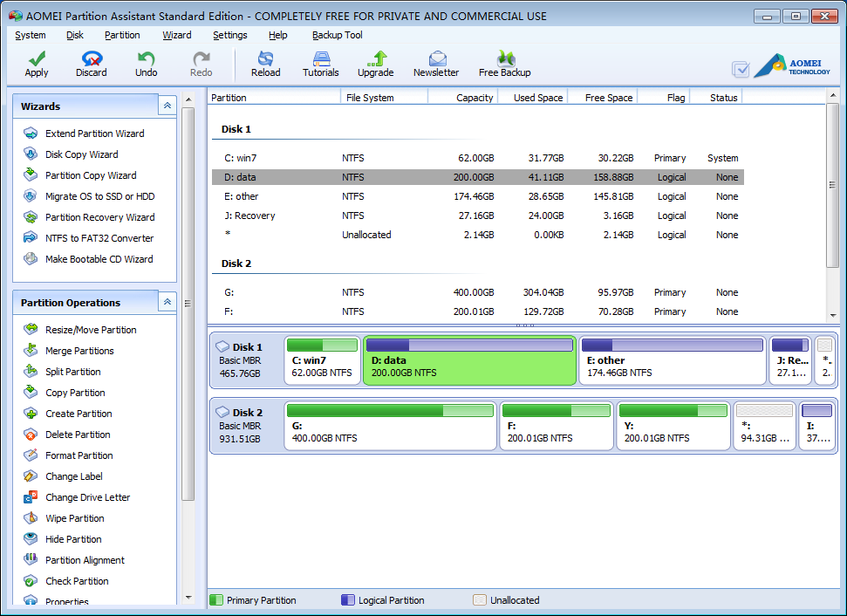Image resolution: width=847 pixels, height=616 pixels.
Task: Select the G: 400.00GB partition bar on Disk 2
Action: click(x=391, y=426)
